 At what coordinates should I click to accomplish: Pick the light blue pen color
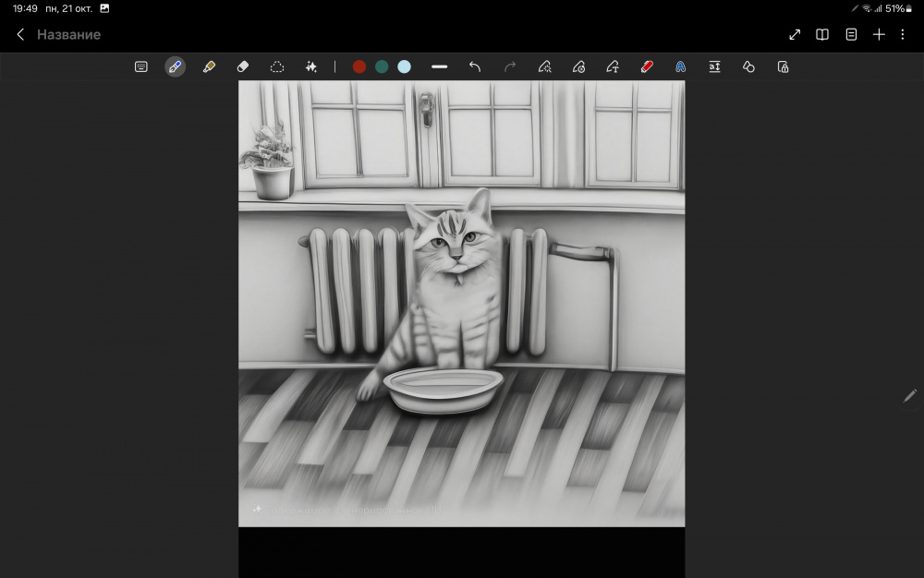pyautogui.click(x=404, y=66)
